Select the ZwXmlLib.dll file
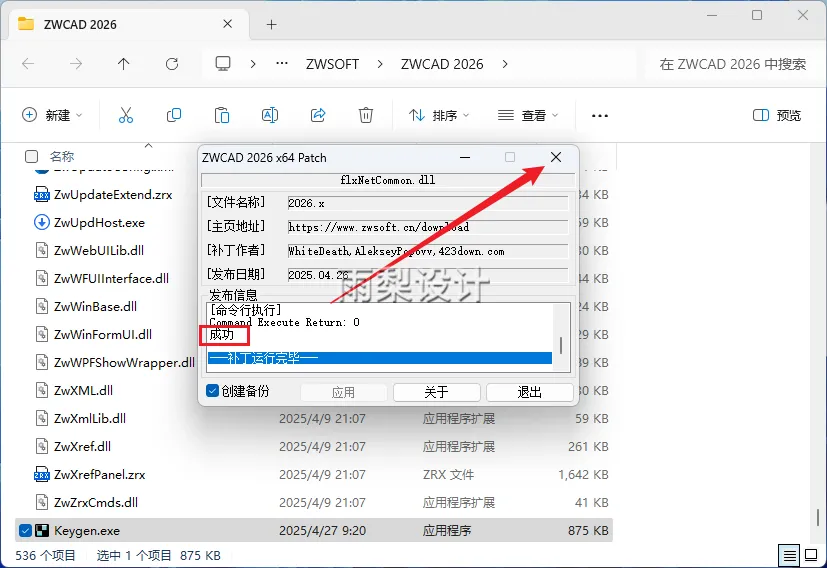 tap(90, 418)
